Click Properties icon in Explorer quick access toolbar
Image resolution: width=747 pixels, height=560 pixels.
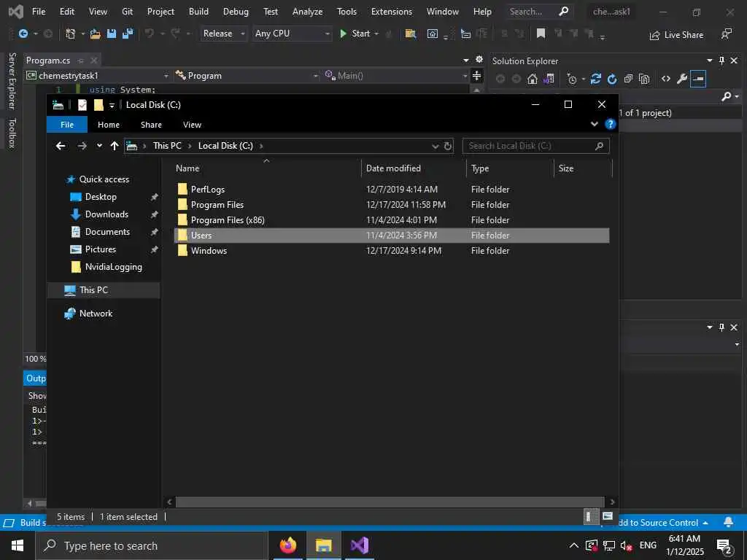click(82, 105)
